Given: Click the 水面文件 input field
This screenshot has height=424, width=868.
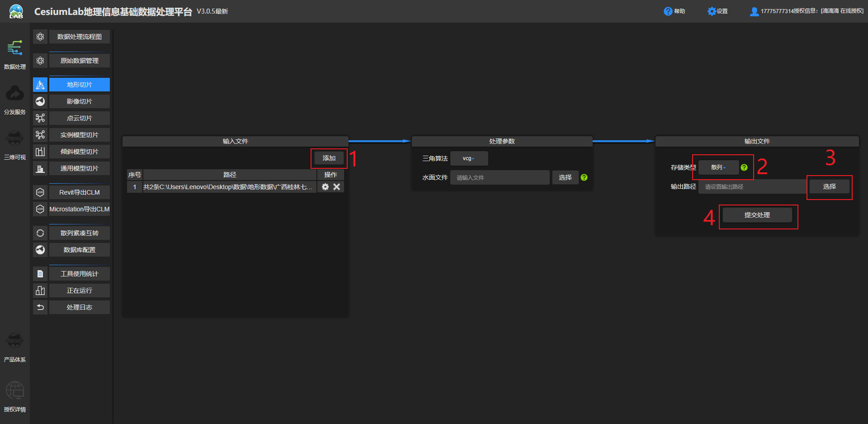Looking at the screenshot, I should point(500,177).
